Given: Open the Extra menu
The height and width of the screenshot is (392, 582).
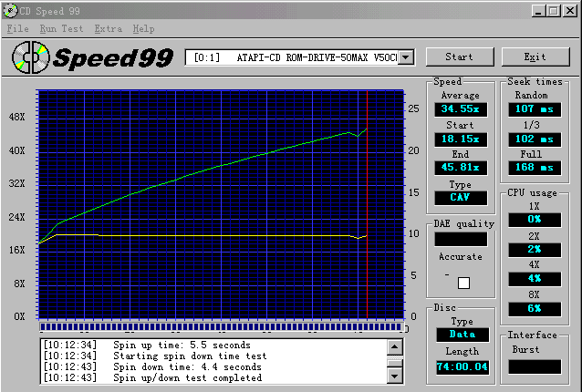Looking at the screenshot, I should (x=108, y=29).
